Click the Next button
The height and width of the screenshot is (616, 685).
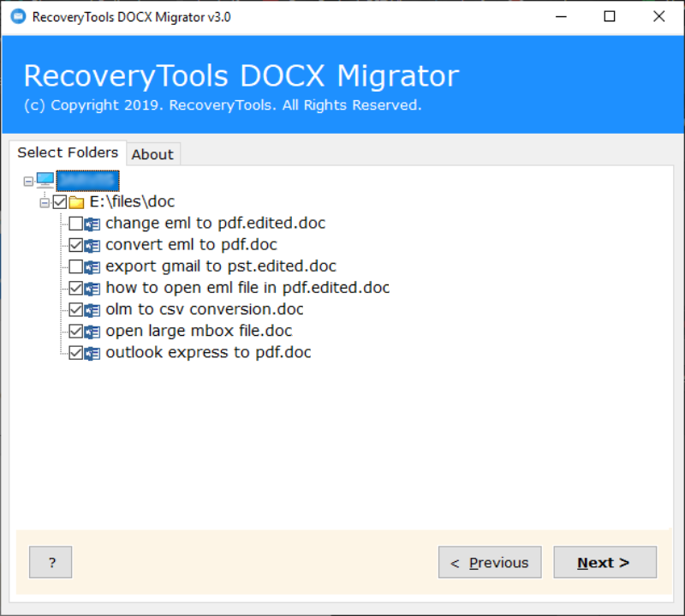[x=605, y=562]
